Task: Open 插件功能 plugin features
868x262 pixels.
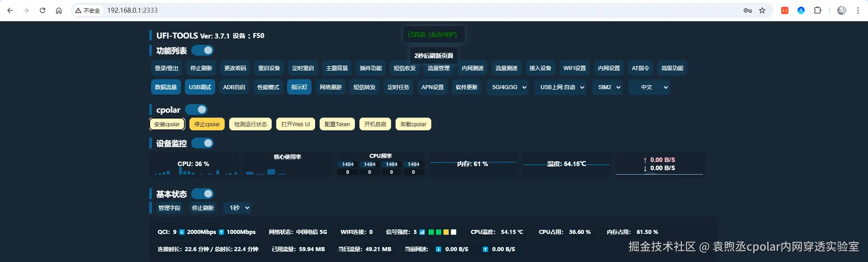Action: (371, 68)
